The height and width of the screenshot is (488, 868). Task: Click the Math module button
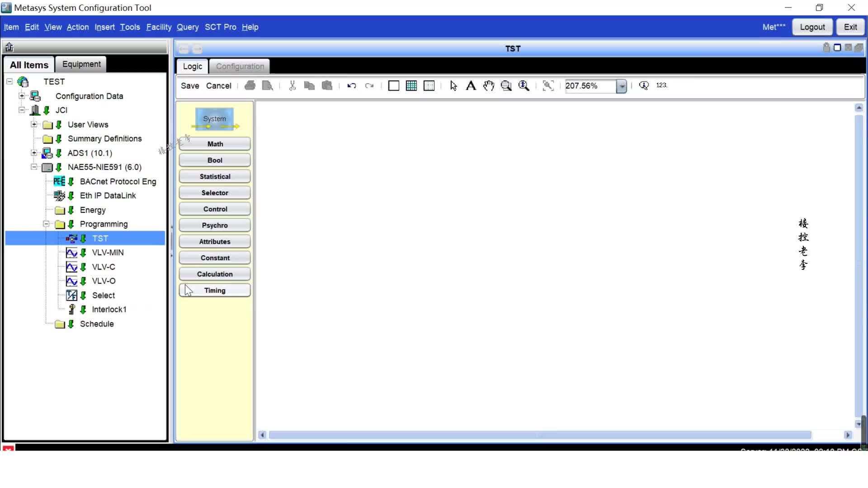tap(215, 144)
